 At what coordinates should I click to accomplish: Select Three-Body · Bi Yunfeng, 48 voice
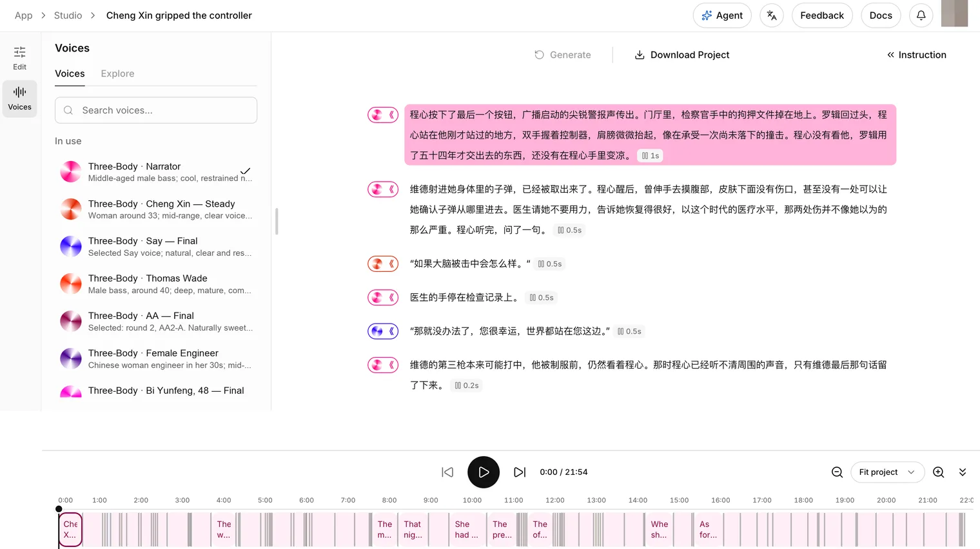pos(156,391)
